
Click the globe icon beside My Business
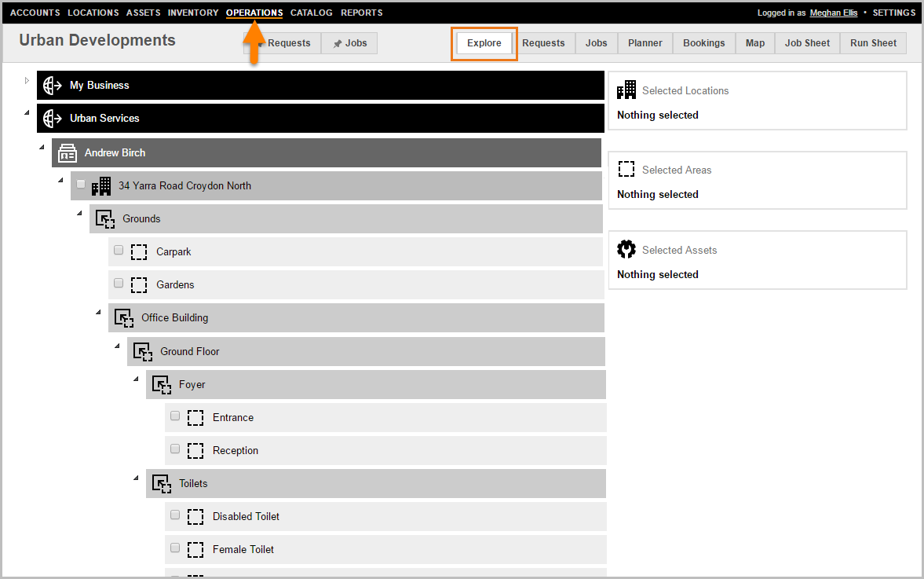tap(53, 86)
